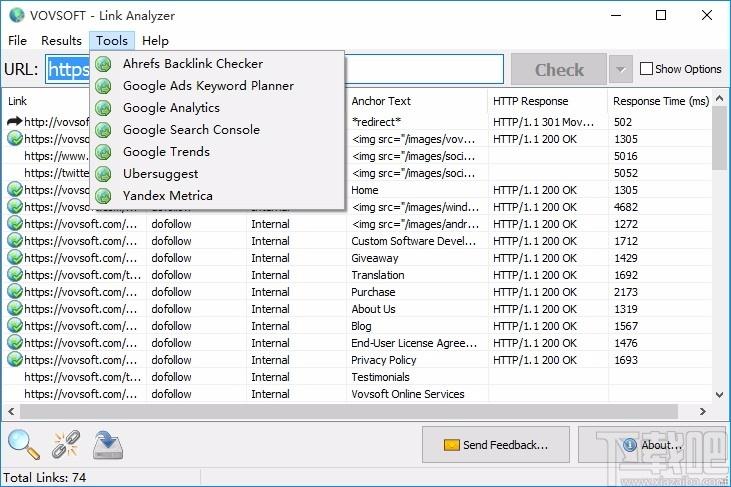Click the vertical scrollbar thumb
731x487 pixels.
(x=720, y=138)
